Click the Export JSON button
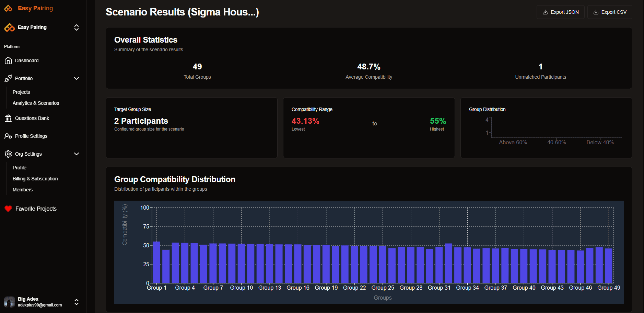Viewport: 644px width, 313px height. click(x=560, y=12)
